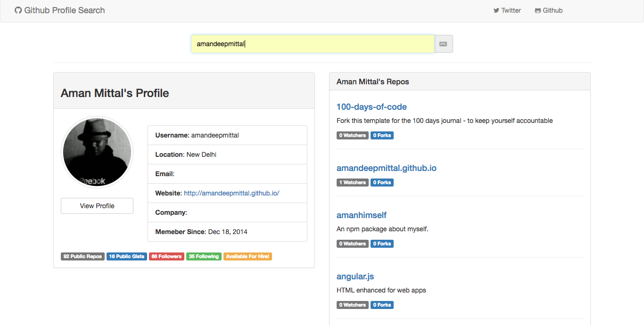Click the 0 Watchers badge under angular.js

(353, 305)
